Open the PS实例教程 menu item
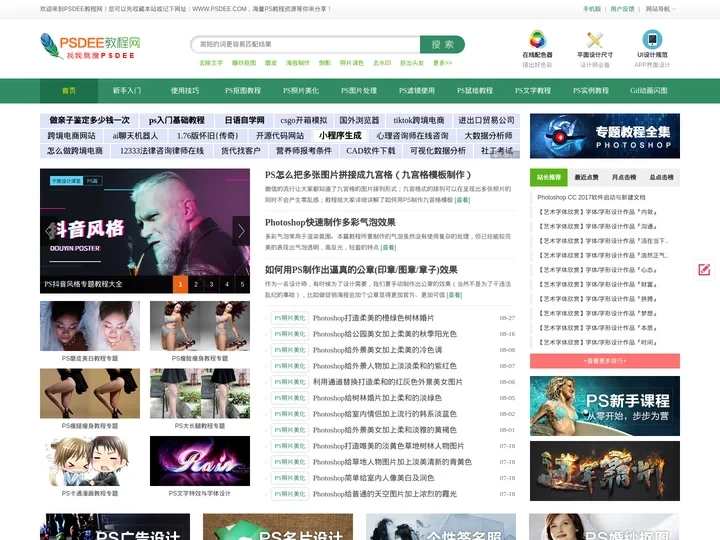The width and height of the screenshot is (720, 540). point(591,90)
